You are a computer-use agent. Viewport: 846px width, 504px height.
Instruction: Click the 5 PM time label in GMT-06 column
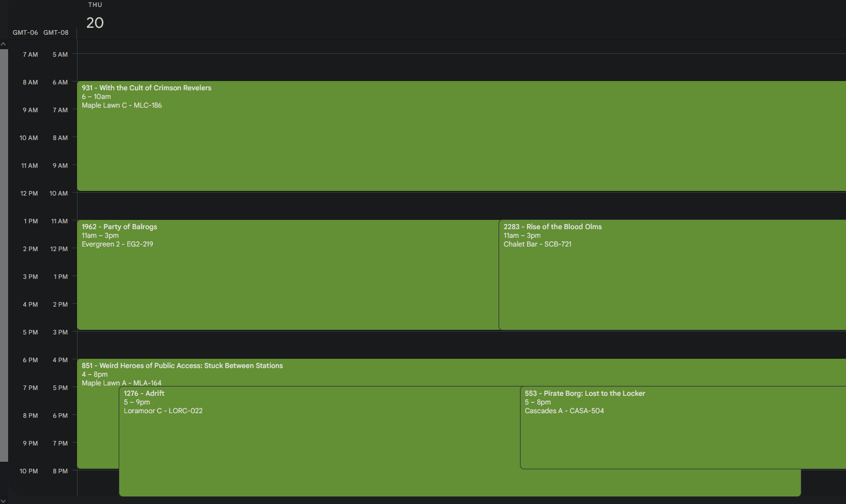click(30, 332)
